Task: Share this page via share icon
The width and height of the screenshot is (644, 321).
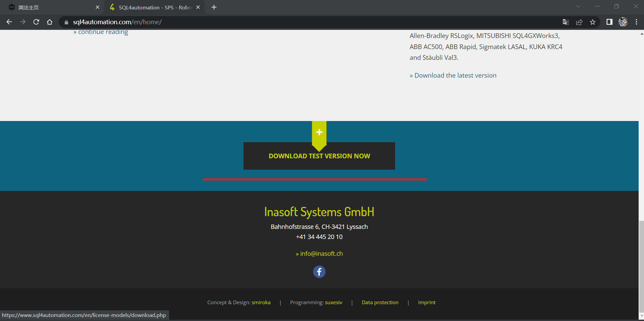Action: point(579,22)
